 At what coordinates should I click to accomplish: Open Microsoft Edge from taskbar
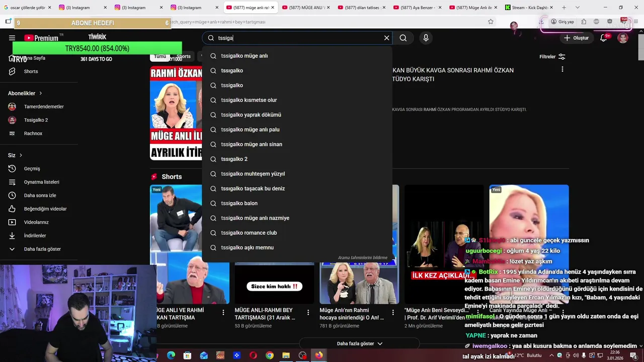(171, 355)
